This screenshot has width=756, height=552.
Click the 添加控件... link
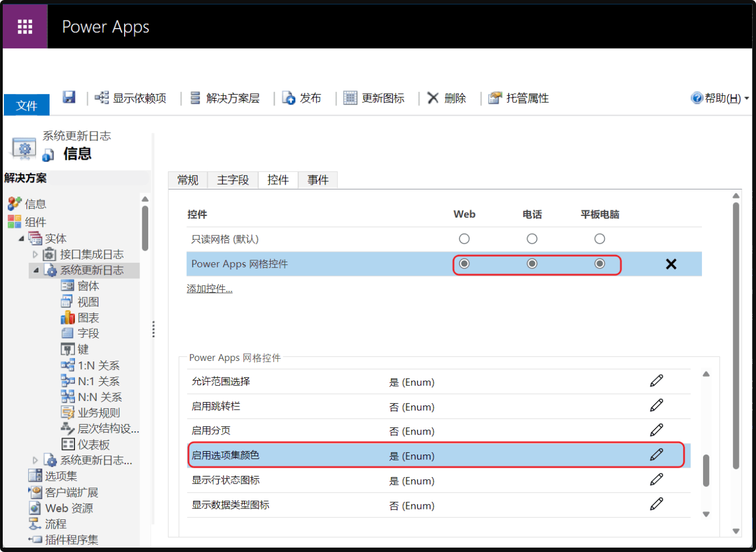pos(209,289)
